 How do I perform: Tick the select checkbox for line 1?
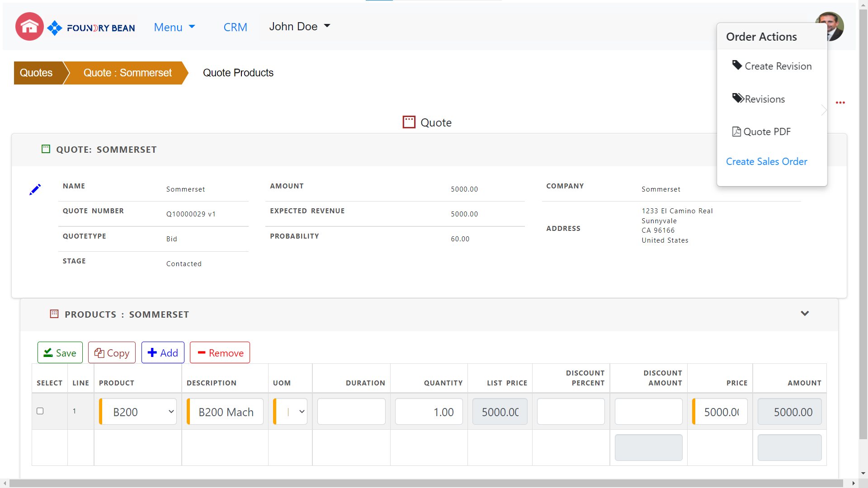pos(40,411)
